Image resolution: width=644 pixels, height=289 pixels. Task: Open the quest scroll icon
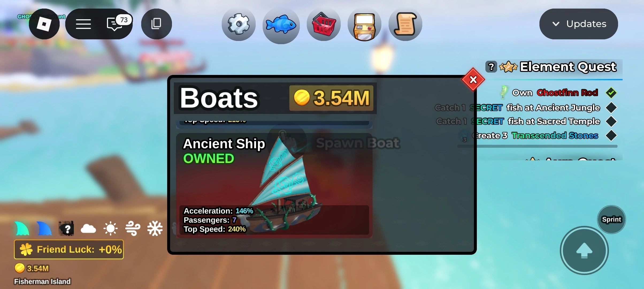405,24
